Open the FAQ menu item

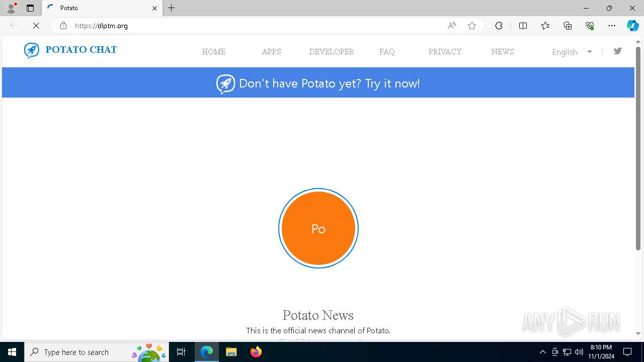pos(387,51)
